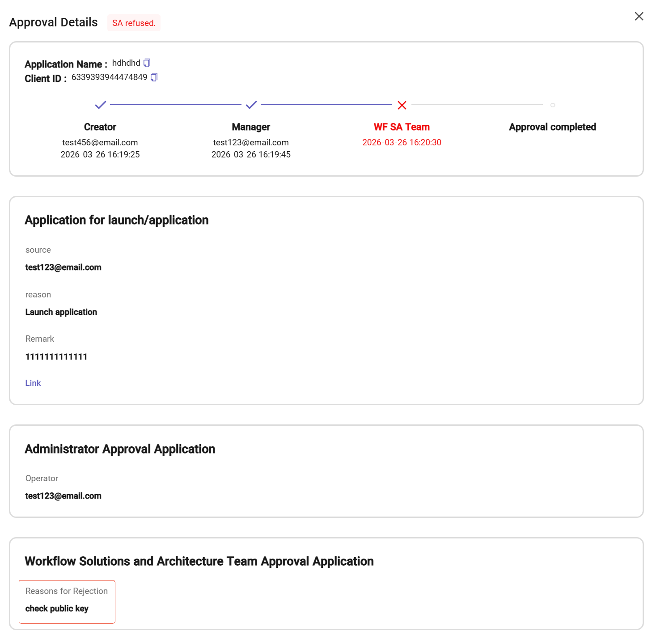Copy the application name hdhdhd
Image resolution: width=652 pixels, height=644 pixels.
147,63
